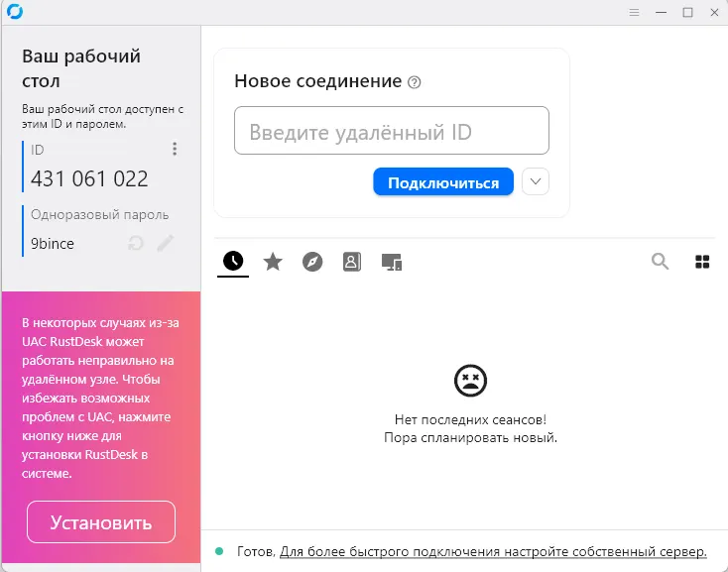Click the search magnifier icon
This screenshot has height=572, width=728.
coord(660,262)
